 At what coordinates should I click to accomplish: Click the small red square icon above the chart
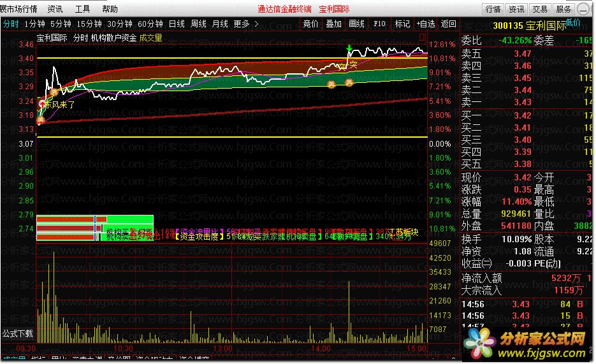(x=422, y=37)
